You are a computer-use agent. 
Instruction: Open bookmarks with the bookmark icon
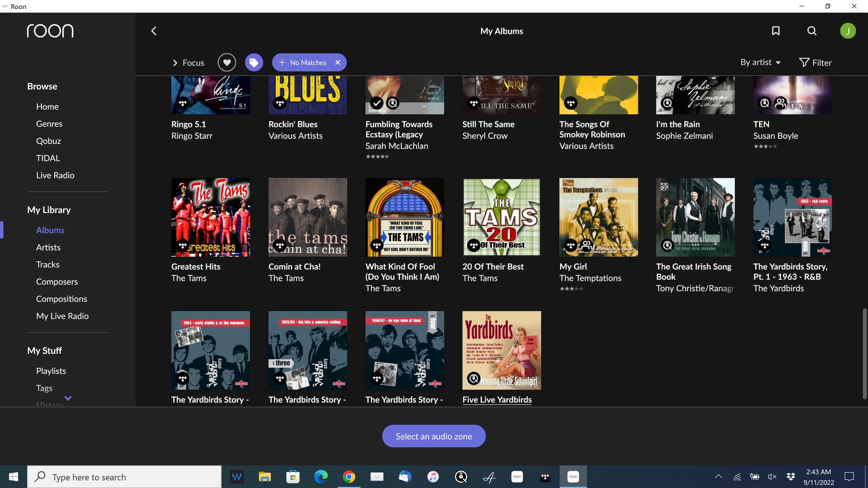(x=776, y=31)
